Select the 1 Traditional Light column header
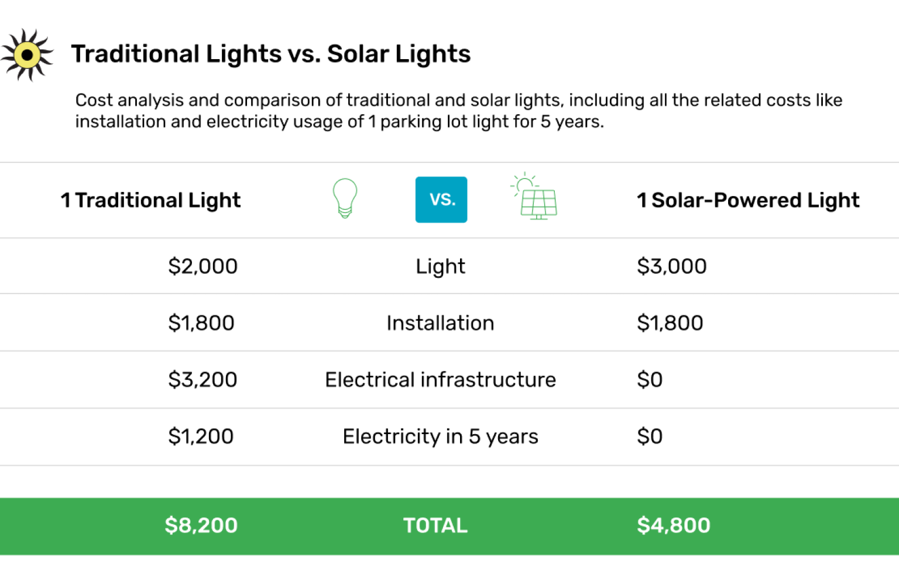This screenshot has height=588, width=899. point(150,200)
